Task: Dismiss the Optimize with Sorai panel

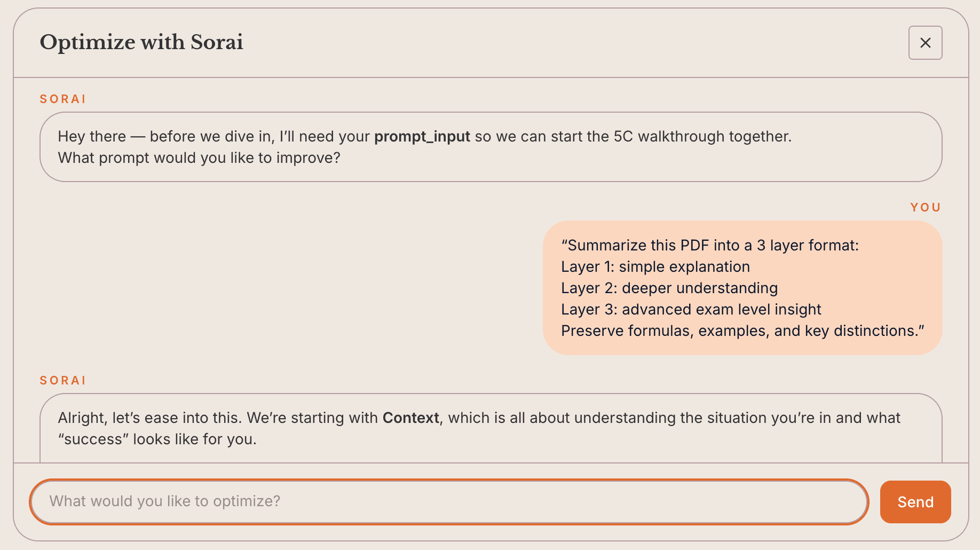Action: pyautogui.click(x=925, y=43)
